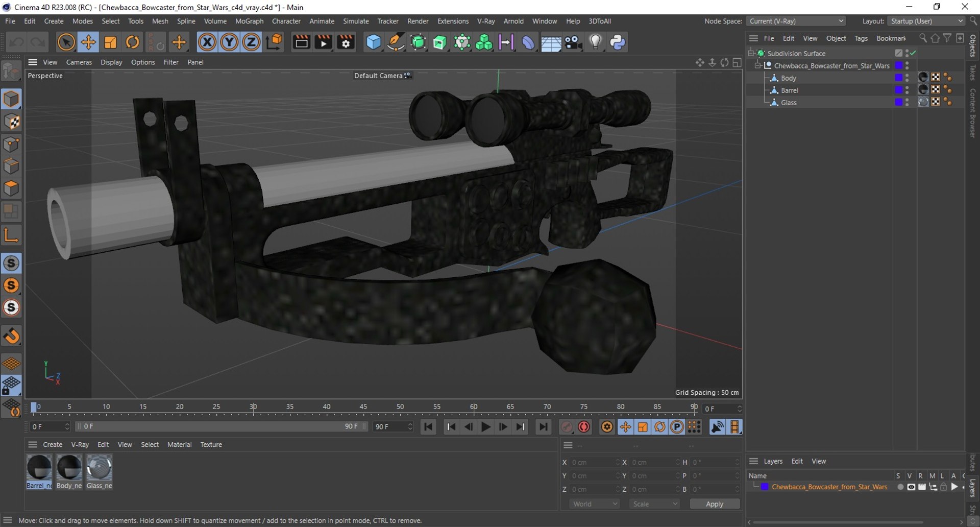This screenshot has width=980, height=527.
Task: Switch to Texture mode in left sidebar
Action: (11, 122)
